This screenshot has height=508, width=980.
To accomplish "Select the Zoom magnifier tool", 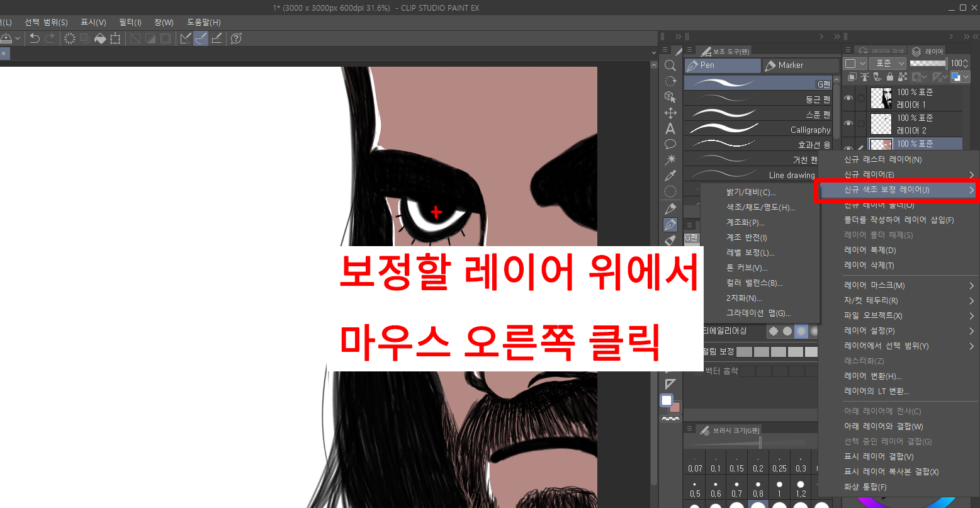I will tap(670, 65).
